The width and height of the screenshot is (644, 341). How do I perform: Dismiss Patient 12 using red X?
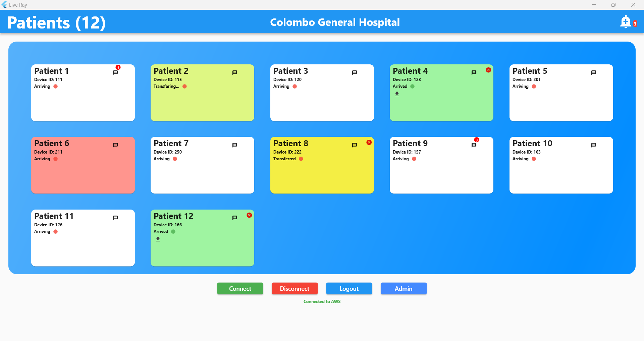click(249, 215)
